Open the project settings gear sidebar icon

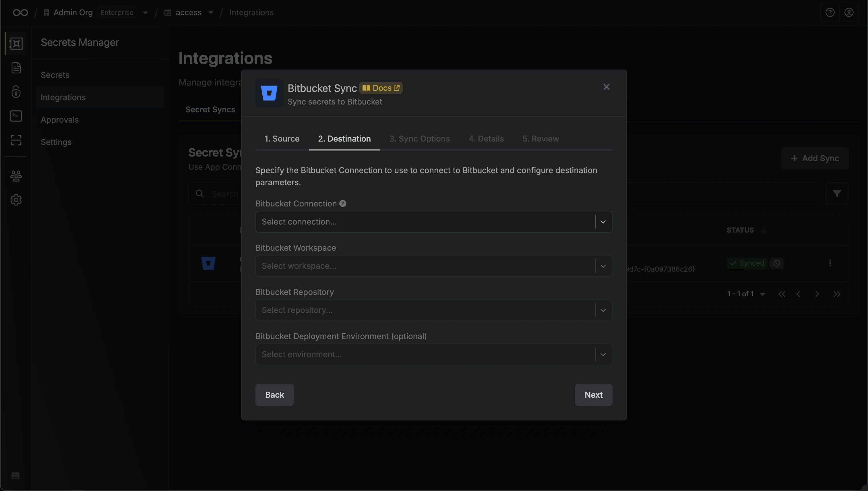16,200
